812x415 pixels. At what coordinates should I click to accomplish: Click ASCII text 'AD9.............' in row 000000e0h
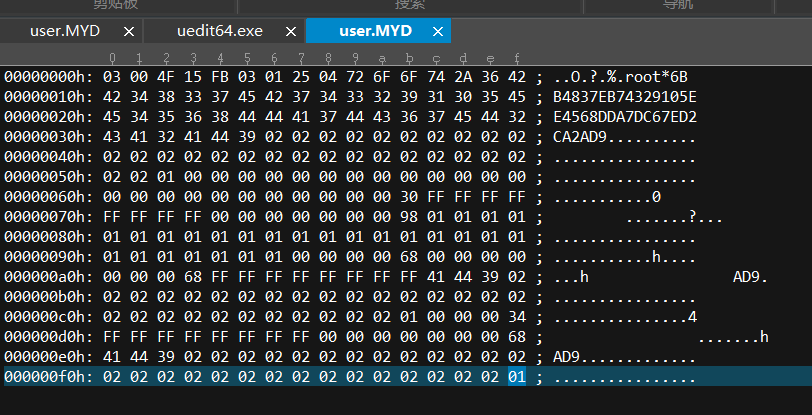[625, 357]
